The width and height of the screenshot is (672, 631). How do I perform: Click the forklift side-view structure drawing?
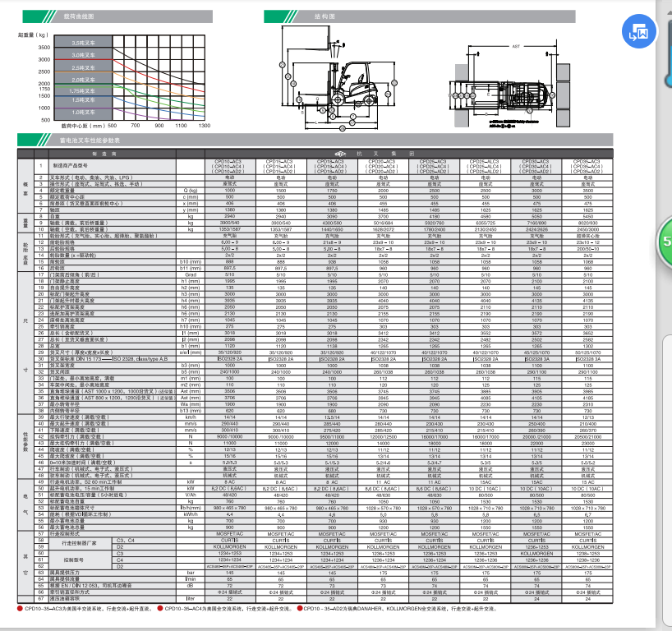338,78
